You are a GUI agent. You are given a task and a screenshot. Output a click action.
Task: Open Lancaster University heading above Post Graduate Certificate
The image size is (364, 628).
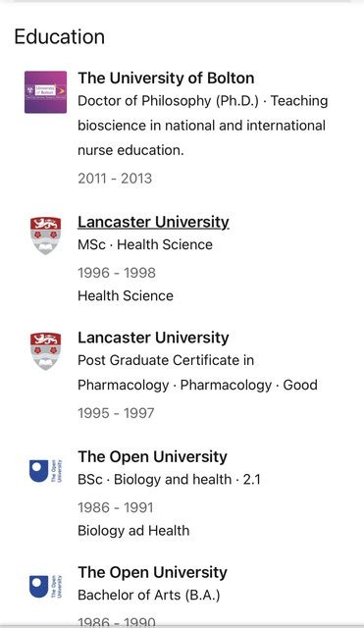point(153,338)
